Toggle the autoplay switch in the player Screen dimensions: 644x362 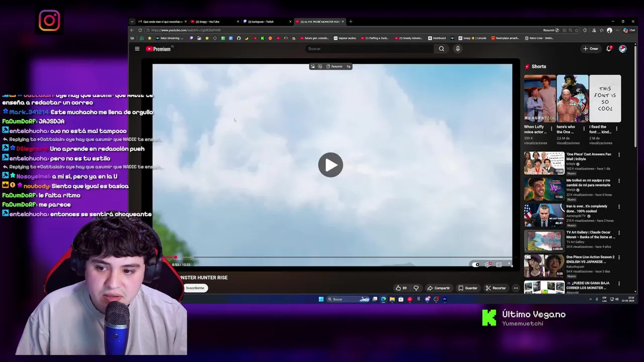click(x=476, y=264)
